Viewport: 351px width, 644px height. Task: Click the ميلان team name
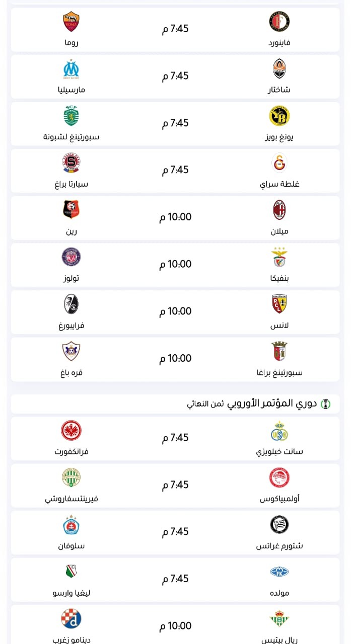tap(279, 231)
